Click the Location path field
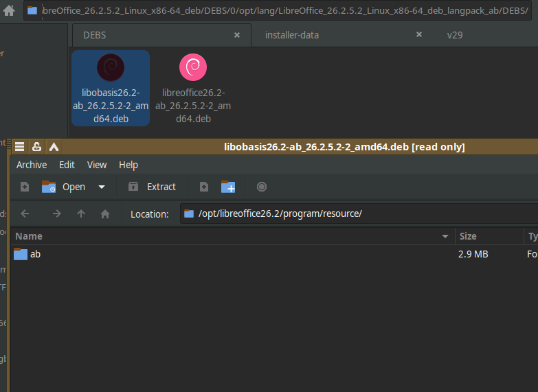This screenshot has height=392, width=538. point(359,214)
